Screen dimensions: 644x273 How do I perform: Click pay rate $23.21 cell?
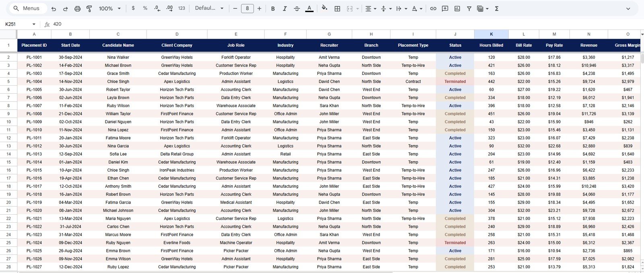click(x=554, y=210)
